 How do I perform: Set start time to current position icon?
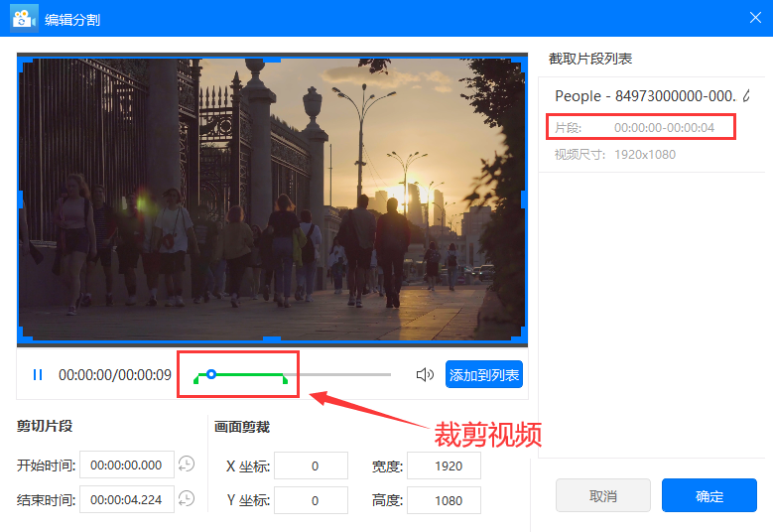click(x=187, y=464)
